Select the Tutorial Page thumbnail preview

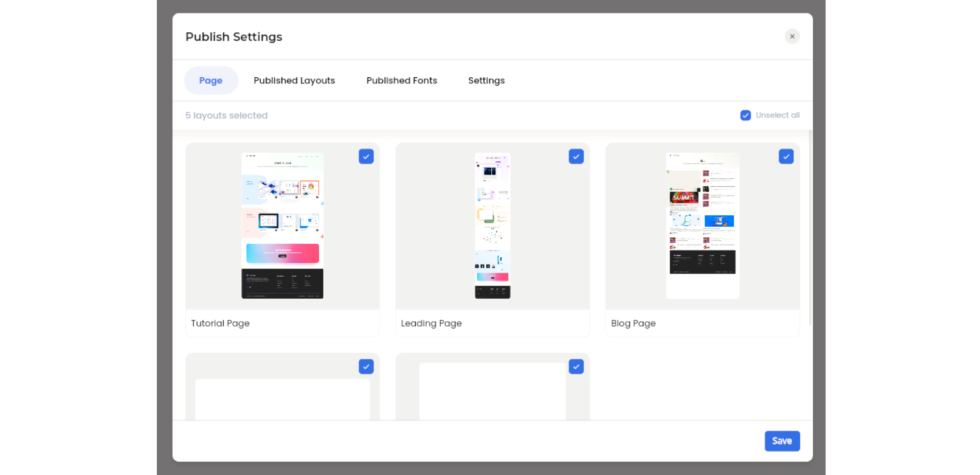pyautogui.click(x=283, y=226)
